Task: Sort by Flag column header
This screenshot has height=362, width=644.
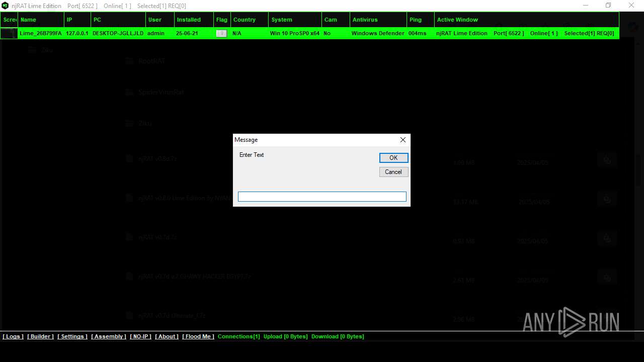Action: (x=222, y=20)
